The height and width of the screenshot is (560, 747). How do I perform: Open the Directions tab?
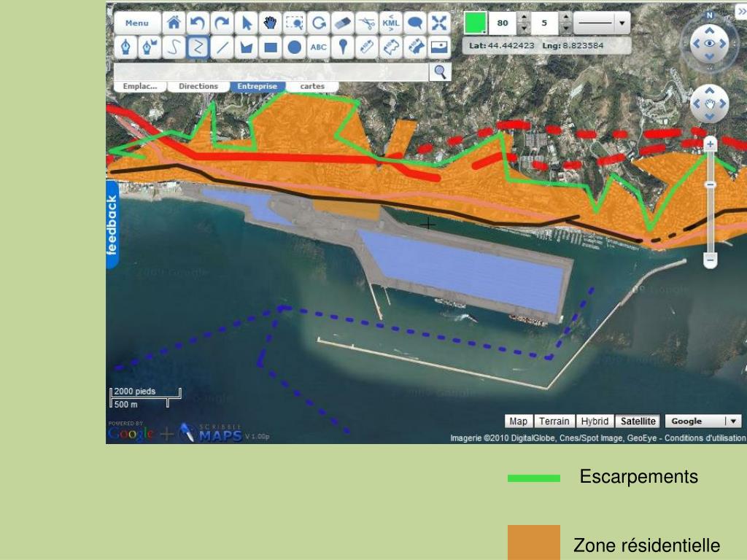(198, 86)
